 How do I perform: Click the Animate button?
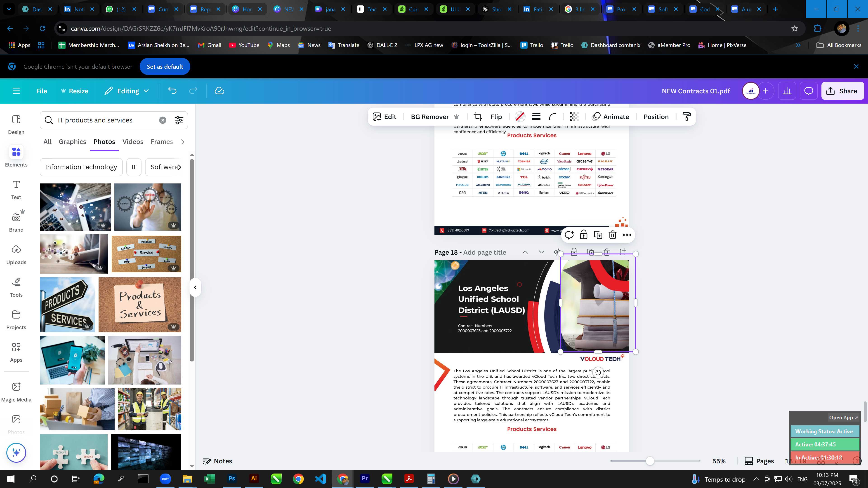pyautogui.click(x=611, y=117)
